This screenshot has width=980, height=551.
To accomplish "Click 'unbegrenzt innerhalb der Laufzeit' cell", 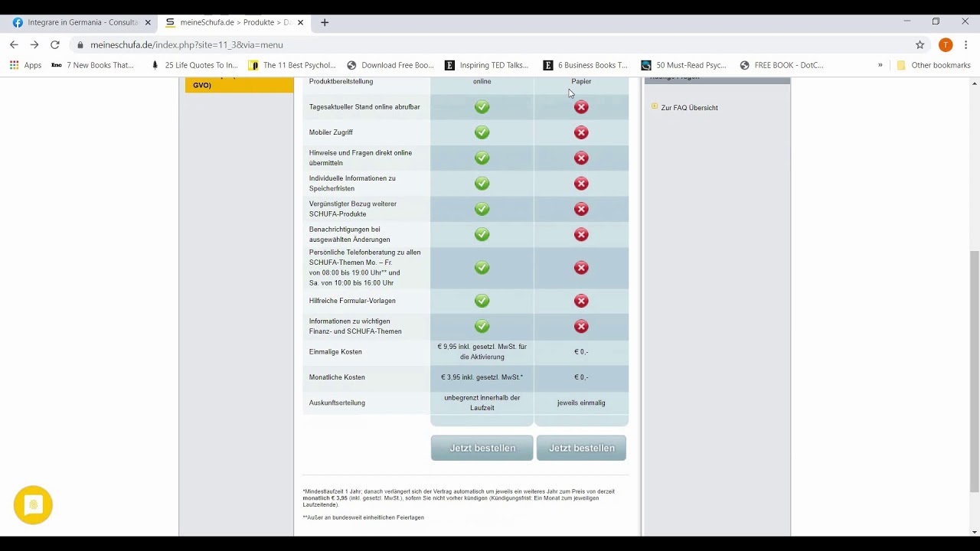I will pyautogui.click(x=482, y=403).
